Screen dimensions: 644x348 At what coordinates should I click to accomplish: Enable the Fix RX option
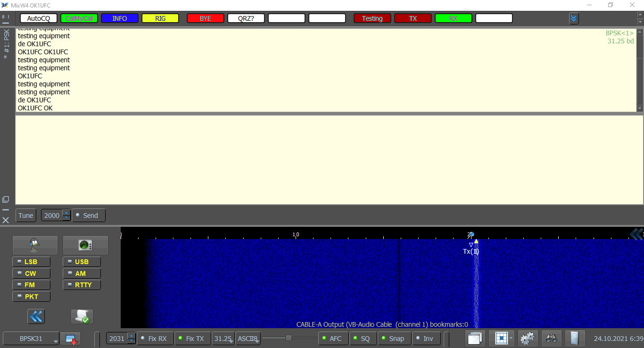(154, 339)
